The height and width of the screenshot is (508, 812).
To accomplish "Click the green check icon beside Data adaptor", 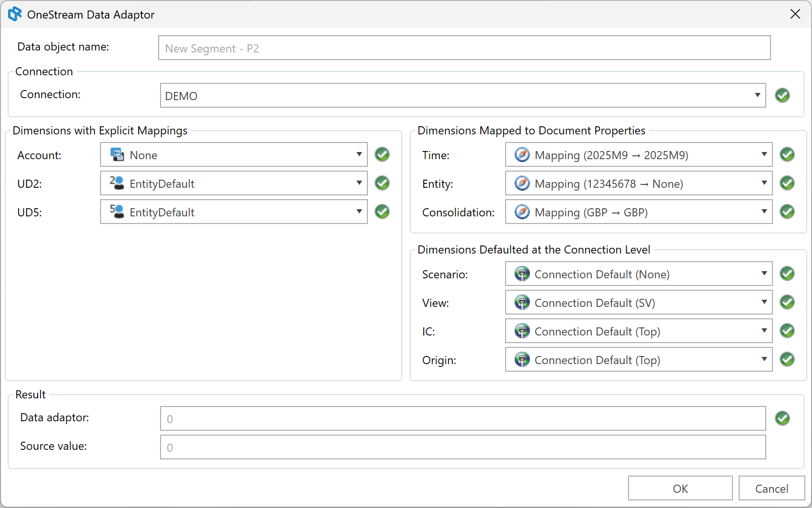I will pyautogui.click(x=782, y=418).
